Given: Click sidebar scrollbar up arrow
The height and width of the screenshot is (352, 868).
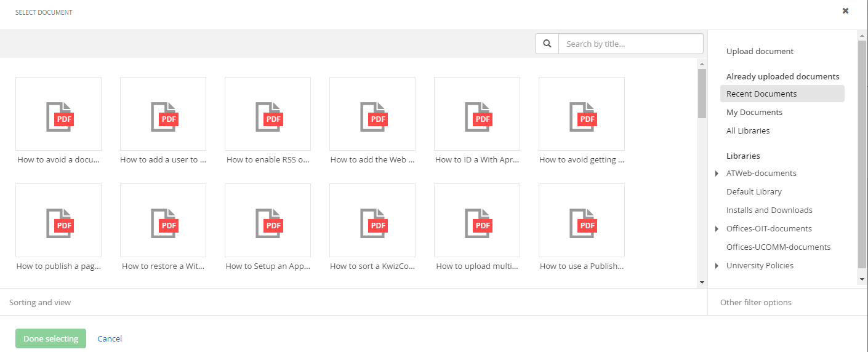Looking at the screenshot, I should (862, 34).
